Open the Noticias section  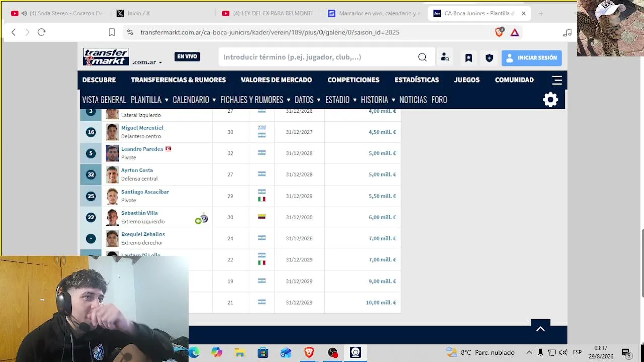[413, 100]
